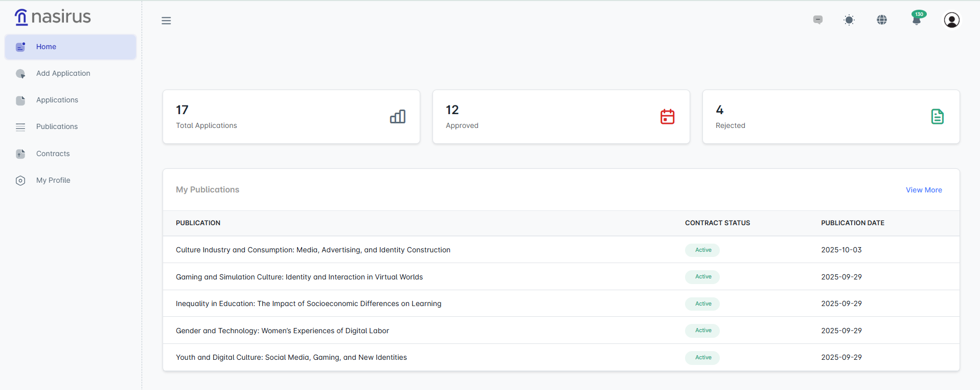Toggle the light/dark theme sun icon
This screenshot has height=390, width=980.
pos(849,20)
